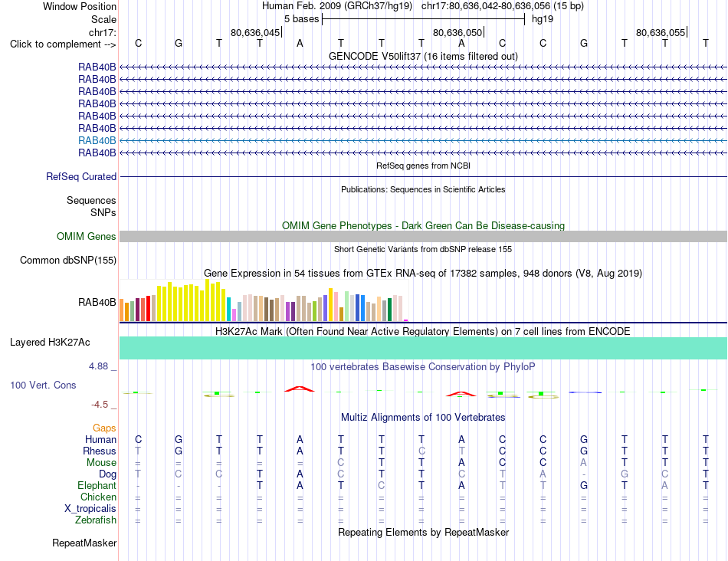Click the hg19 label beside scale bar
The height and width of the screenshot is (561, 728).
pos(543,19)
